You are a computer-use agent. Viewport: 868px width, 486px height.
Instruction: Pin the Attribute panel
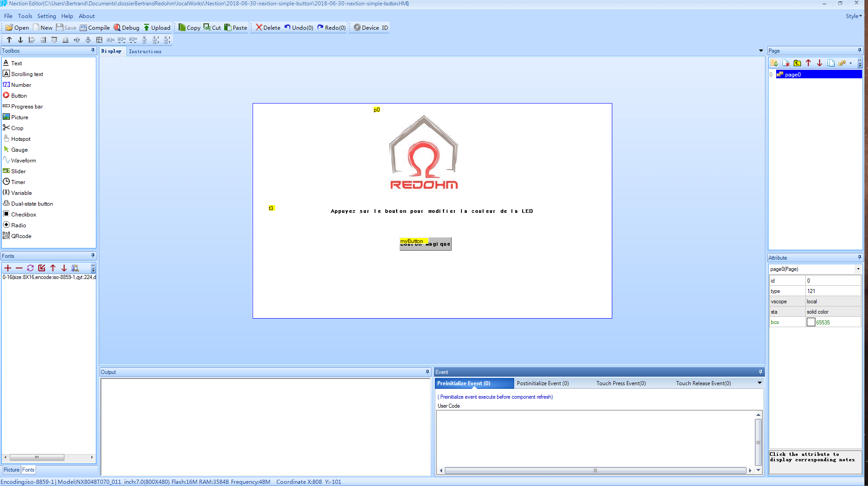click(x=859, y=257)
